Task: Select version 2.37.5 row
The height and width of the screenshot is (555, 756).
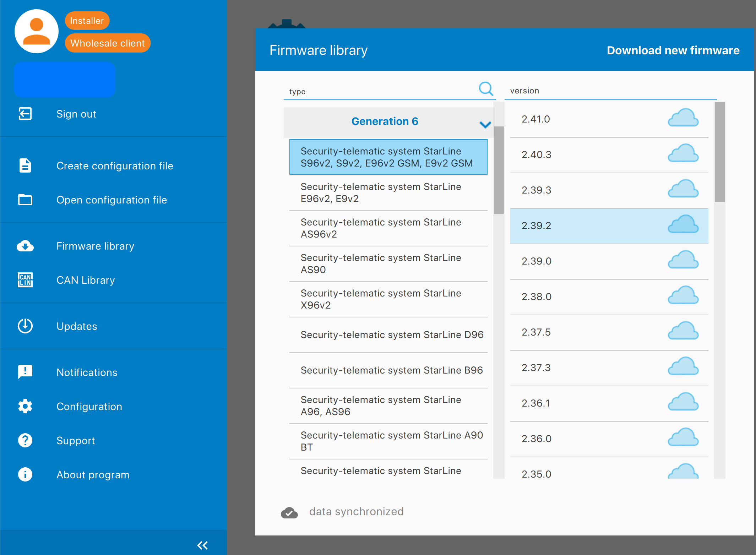Action: point(609,333)
